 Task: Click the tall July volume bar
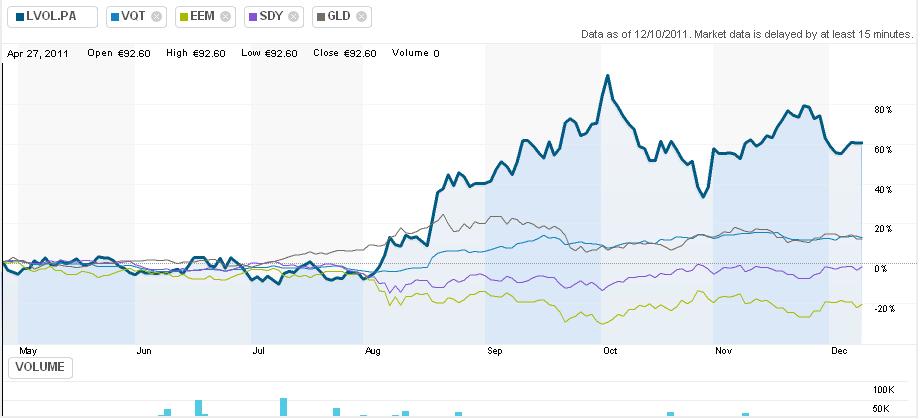(284, 406)
